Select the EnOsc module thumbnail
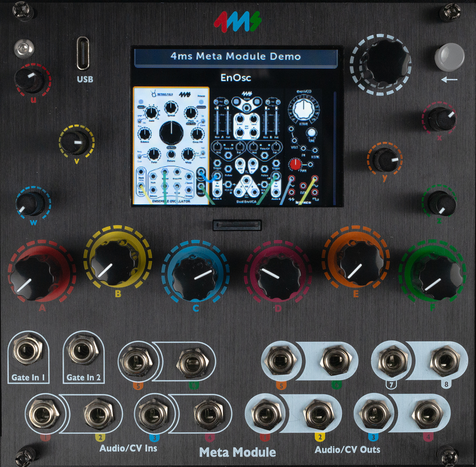 (171, 146)
